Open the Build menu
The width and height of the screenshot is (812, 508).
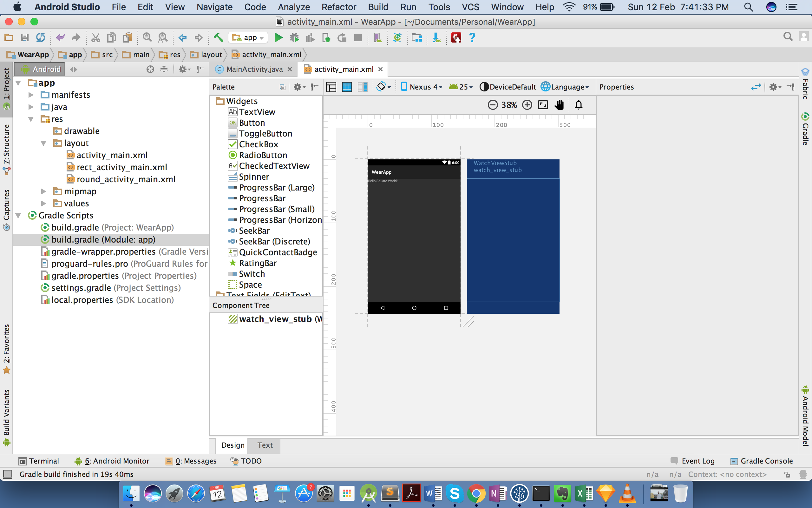coord(378,7)
